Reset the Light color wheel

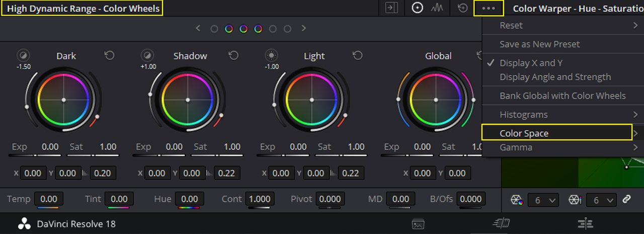coord(357,55)
